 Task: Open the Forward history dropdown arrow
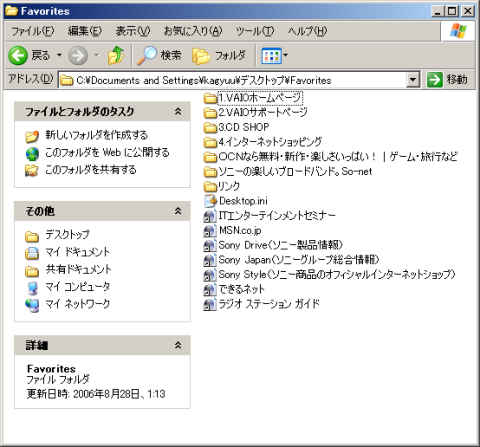point(97,55)
